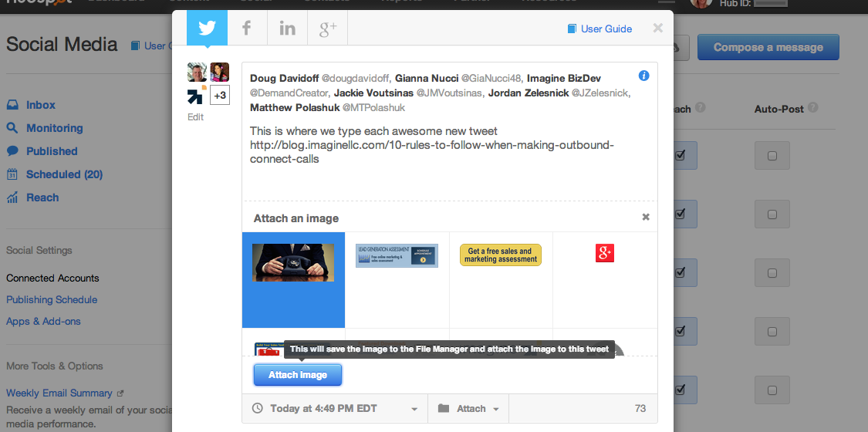Click the Monitoring magnifier icon
This screenshot has height=432, width=868.
(12, 128)
